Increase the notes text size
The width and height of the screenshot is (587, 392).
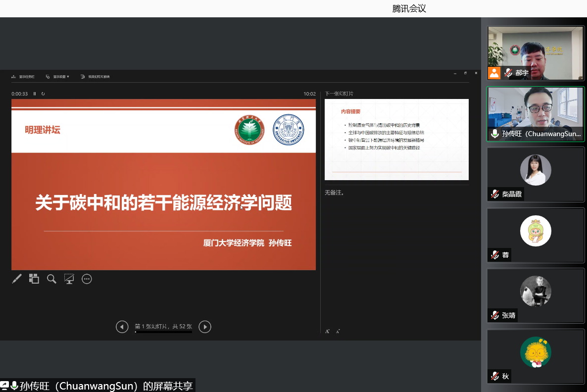pyautogui.click(x=327, y=331)
